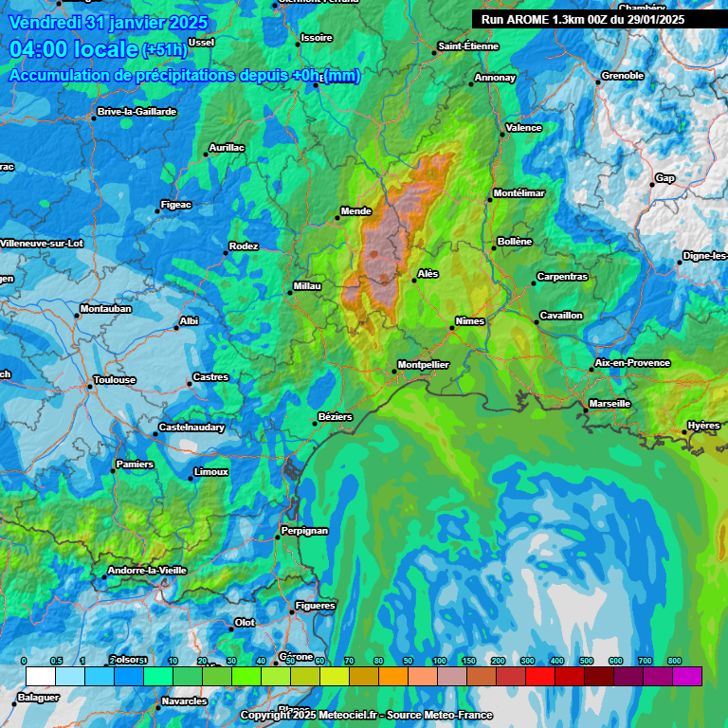Select the Perpignan city marker
The height and width of the screenshot is (728, 728).
[278, 537]
